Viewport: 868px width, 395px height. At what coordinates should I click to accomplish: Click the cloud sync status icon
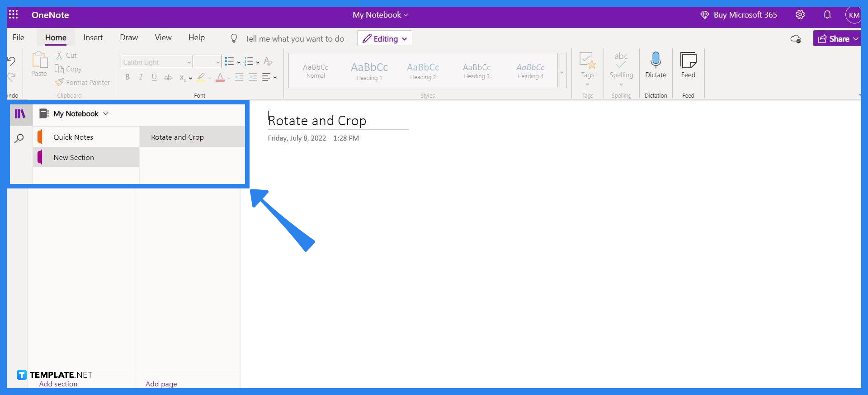click(796, 39)
